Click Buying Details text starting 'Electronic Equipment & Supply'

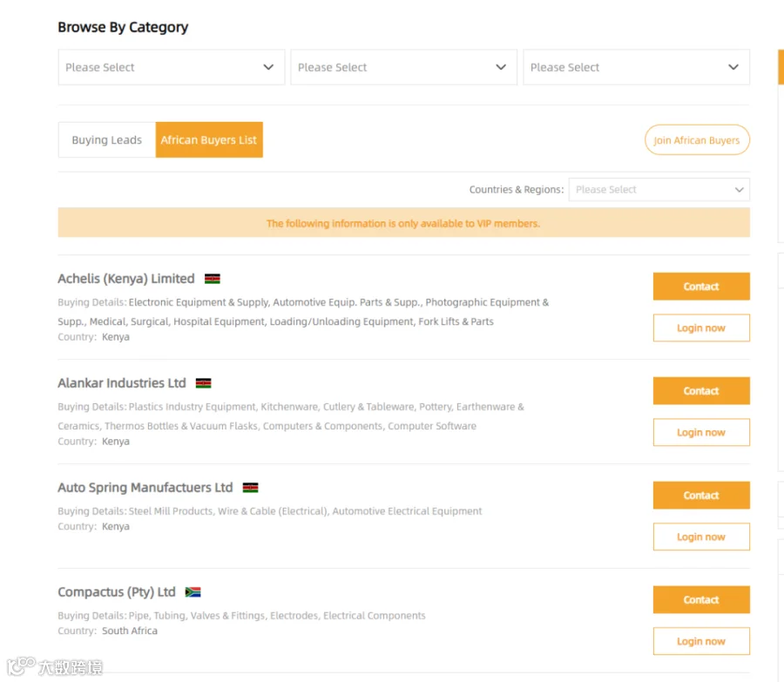pyautogui.click(x=303, y=312)
